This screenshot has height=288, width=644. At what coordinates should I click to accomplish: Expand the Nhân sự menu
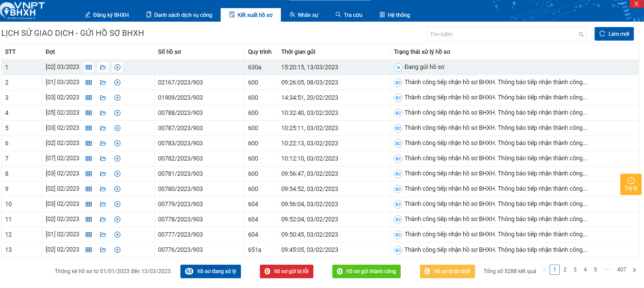pyautogui.click(x=304, y=15)
